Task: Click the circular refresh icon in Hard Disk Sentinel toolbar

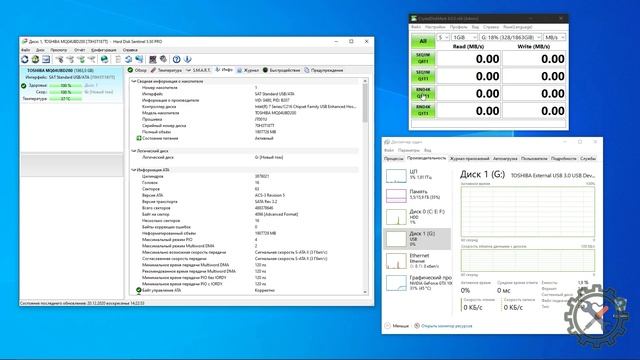Action: pos(25,60)
